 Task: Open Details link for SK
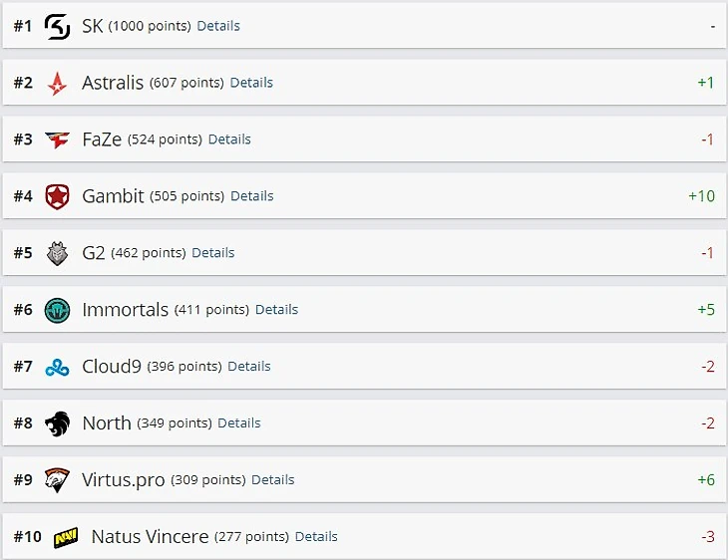[x=218, y=26]
